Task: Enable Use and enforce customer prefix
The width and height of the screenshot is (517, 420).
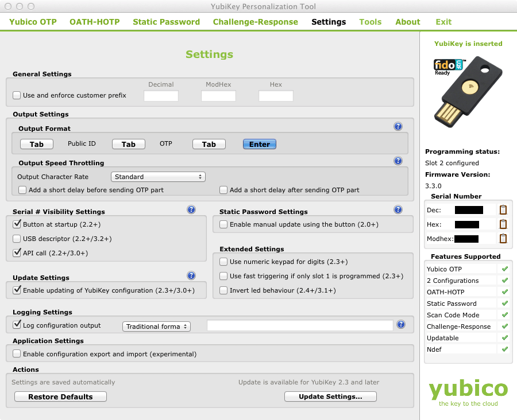Action: [x=17, y=95]
